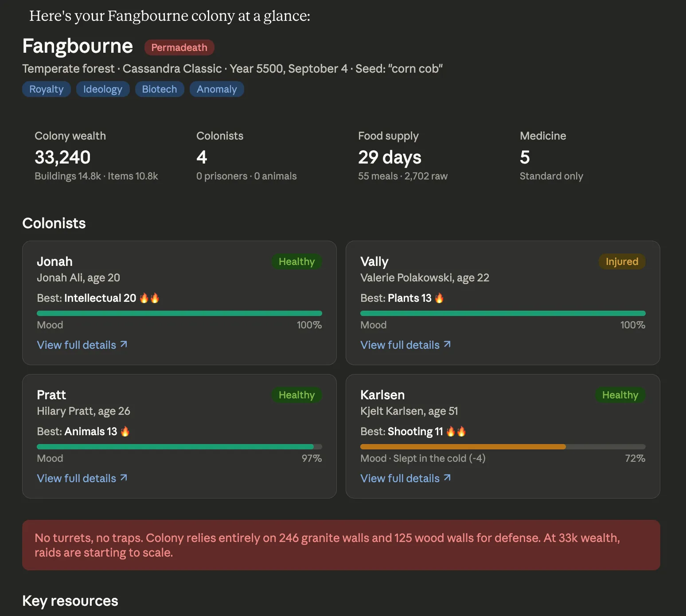Open Karlsen's full details link
686x616 pixels.
(405, 478)
